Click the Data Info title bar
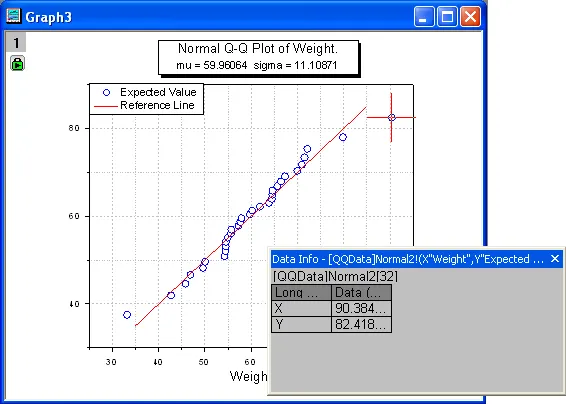Image resolution: width=566 pixels, height=404 pixels. 417,259
